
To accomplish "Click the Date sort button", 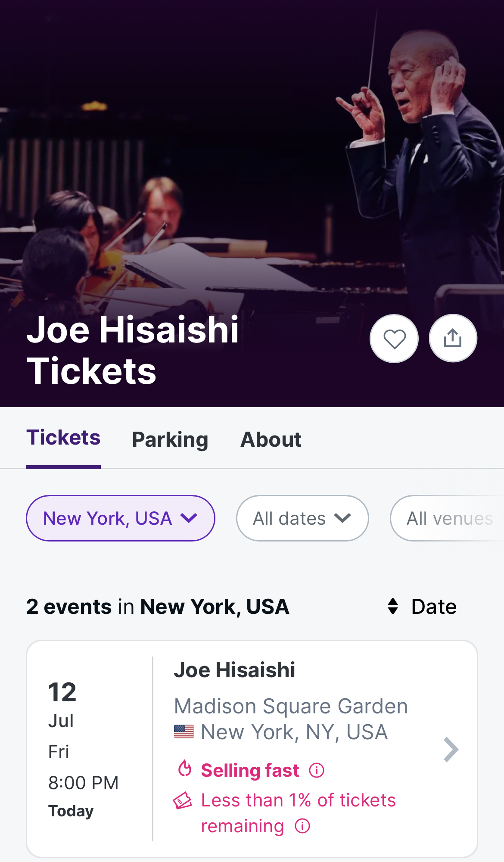I will coord(433,607).
